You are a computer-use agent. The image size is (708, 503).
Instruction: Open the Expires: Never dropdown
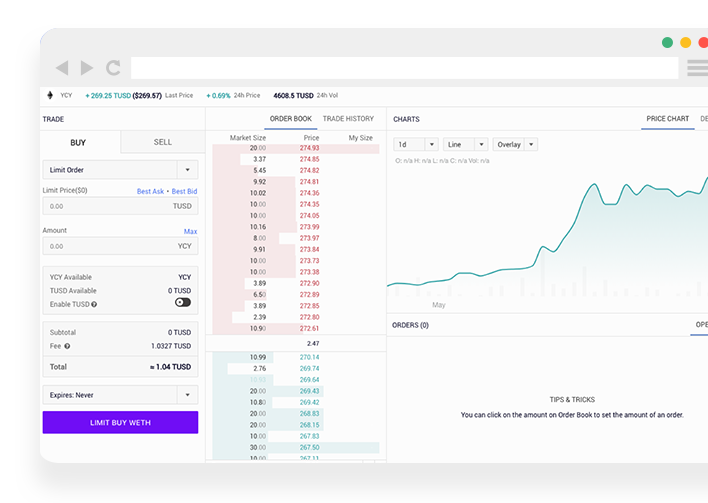pyautogui.click(x=120, y=395)
